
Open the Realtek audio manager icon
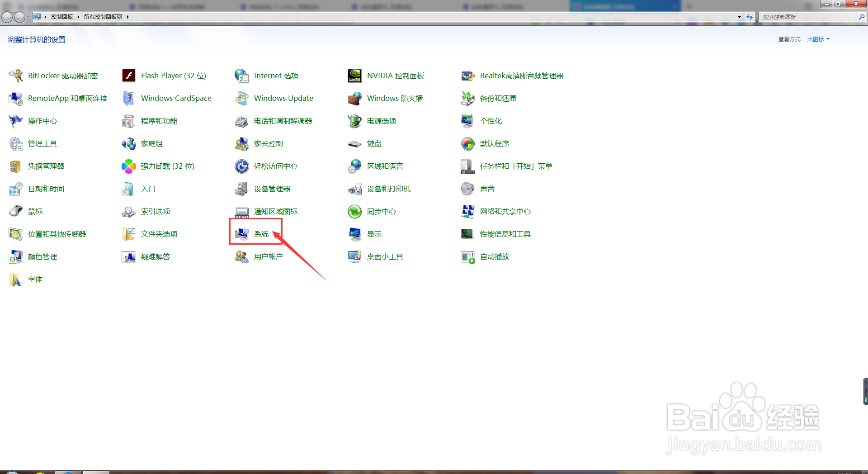[468, 76]
